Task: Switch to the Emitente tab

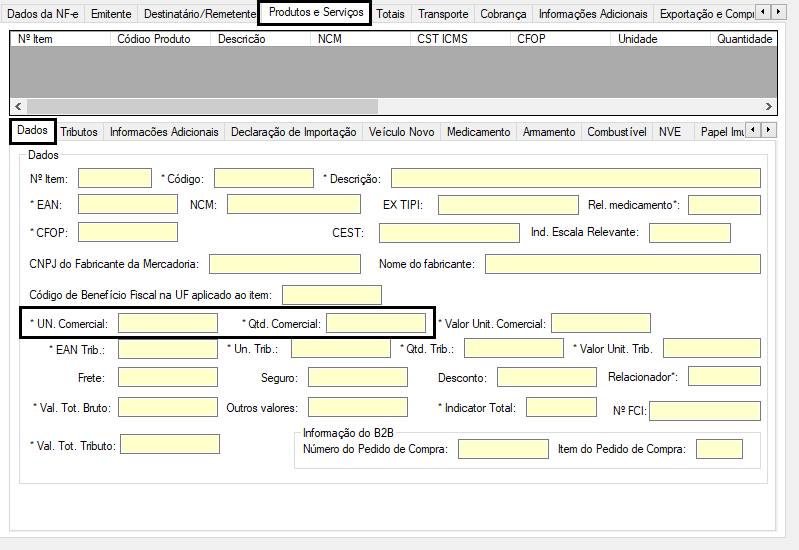Action: point(111,14)
